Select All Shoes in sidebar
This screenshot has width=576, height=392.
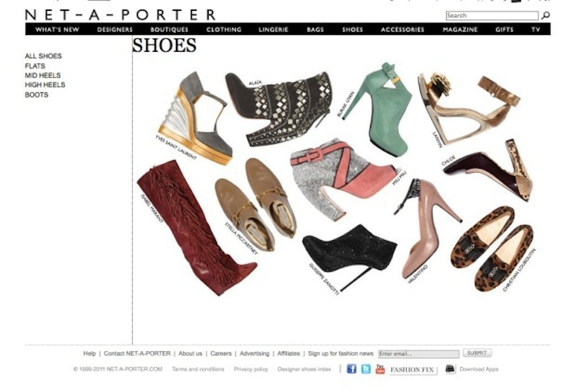click(43, 56)
